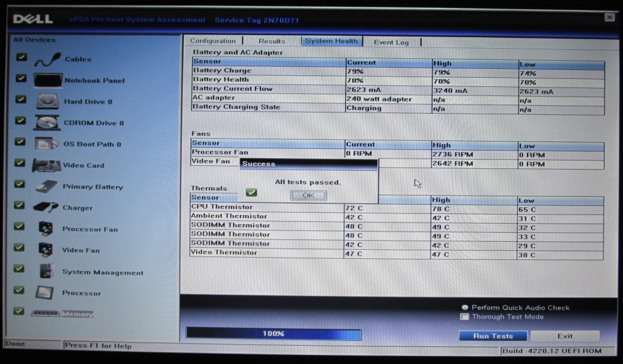Image resolution: width=623 pixels, height=364 pixels.
Task: Select the Charger device icon
Action: 45,207
